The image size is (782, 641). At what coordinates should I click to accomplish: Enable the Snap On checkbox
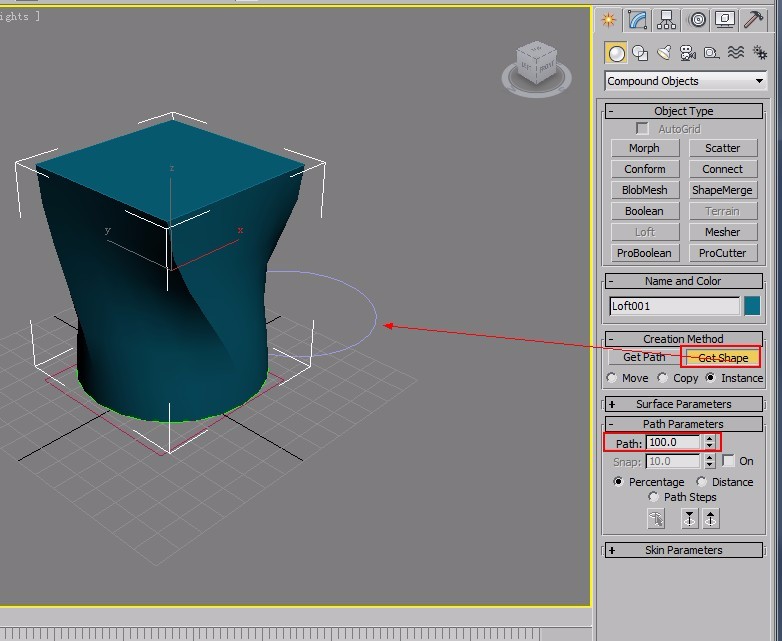coord(729,461)
